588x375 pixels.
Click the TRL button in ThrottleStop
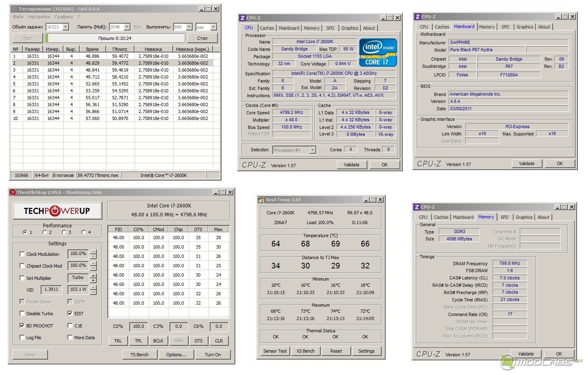(x=118, y=341)
